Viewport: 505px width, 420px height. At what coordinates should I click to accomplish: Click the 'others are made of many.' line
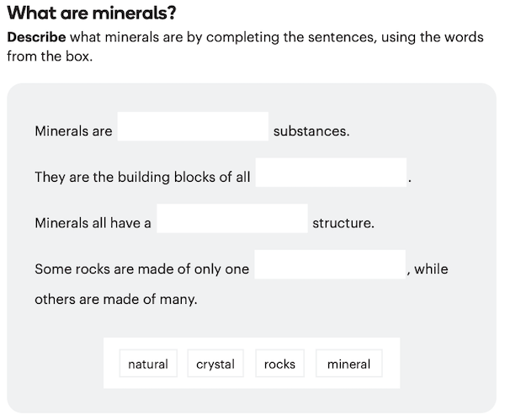(115, 299)
